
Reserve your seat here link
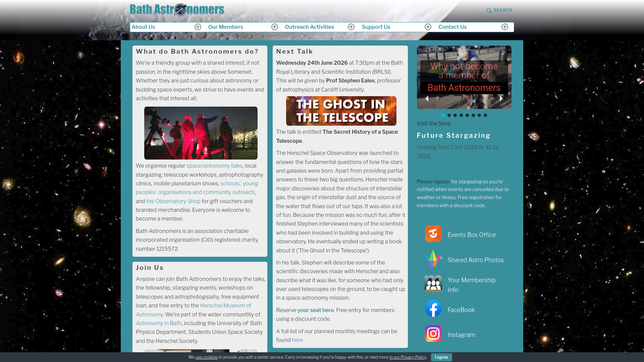316,310
